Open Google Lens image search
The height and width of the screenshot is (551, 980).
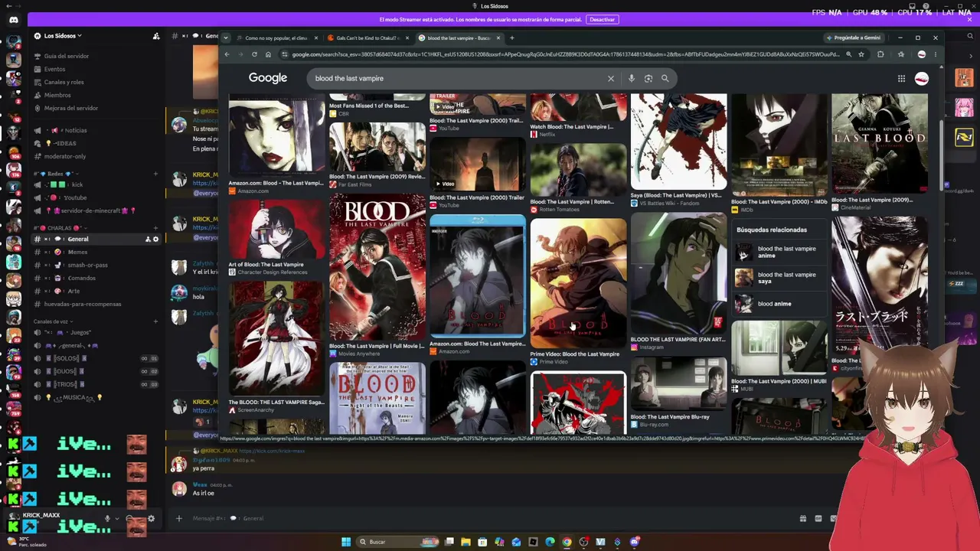pyautogui.click(x=648, y=78)
